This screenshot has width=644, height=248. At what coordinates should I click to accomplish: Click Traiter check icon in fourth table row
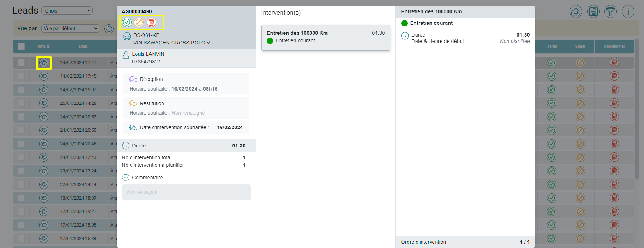click(552, 103)
